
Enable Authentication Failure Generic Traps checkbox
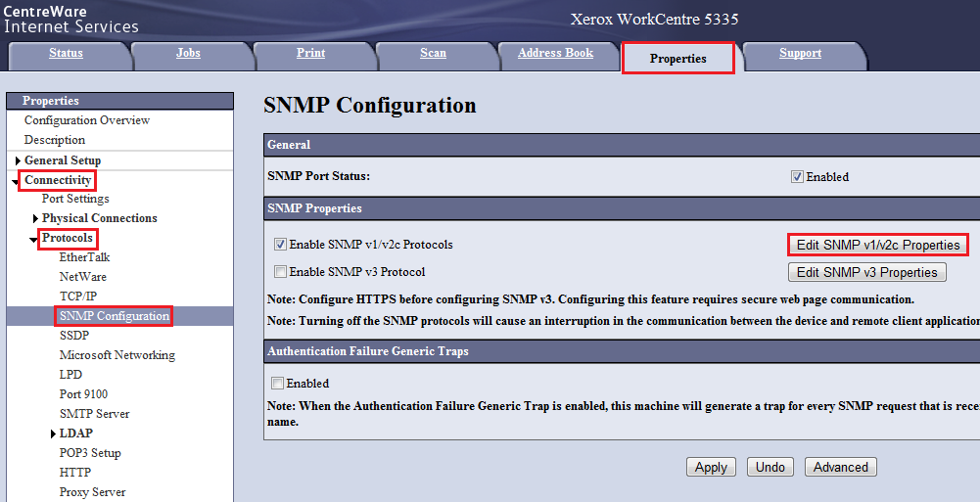278,384
